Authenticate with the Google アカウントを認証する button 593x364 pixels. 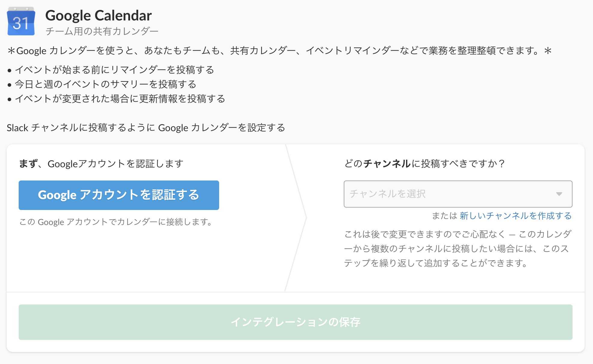pyautogui.click(x=119, y=195)
